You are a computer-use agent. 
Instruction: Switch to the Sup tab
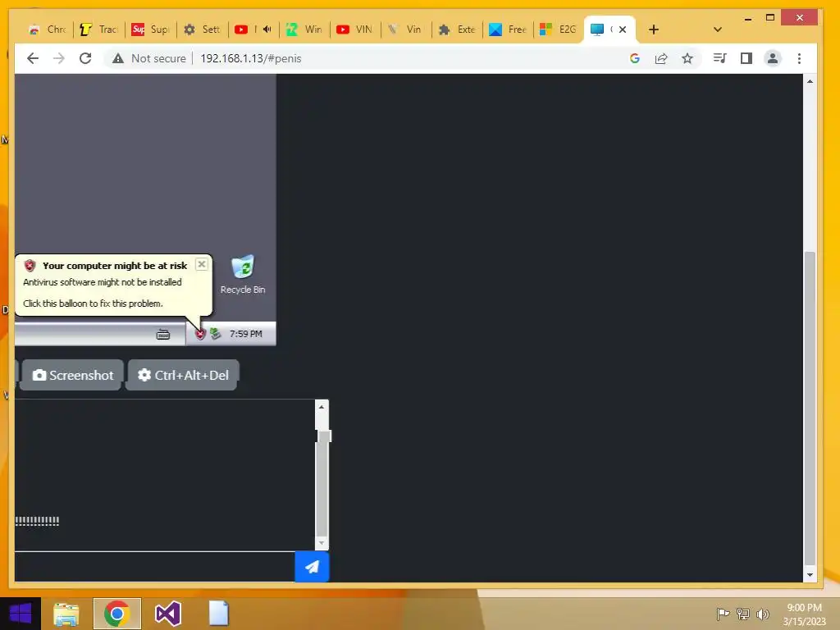151,30
